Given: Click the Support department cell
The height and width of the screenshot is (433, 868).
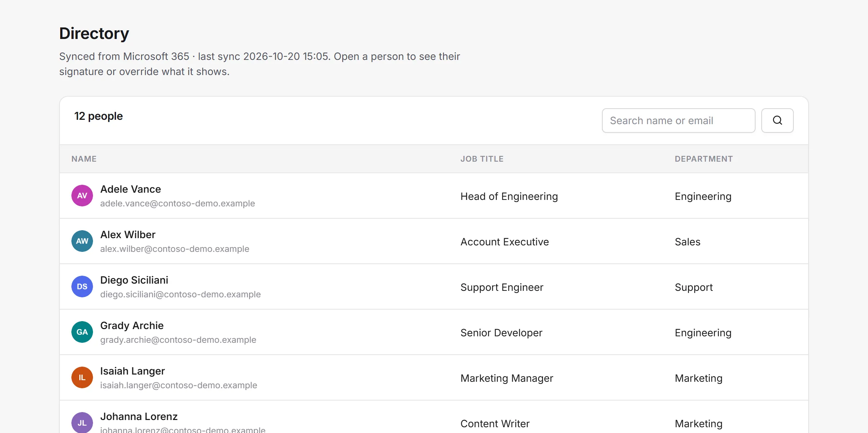Looking at the screenshot, I should [694, 287].
